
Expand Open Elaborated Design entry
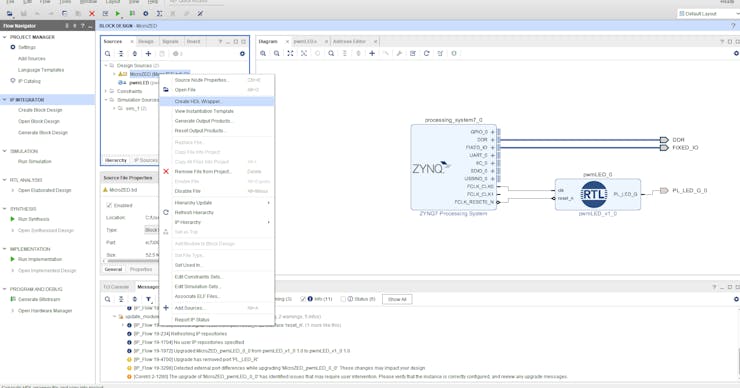(13, 190)
